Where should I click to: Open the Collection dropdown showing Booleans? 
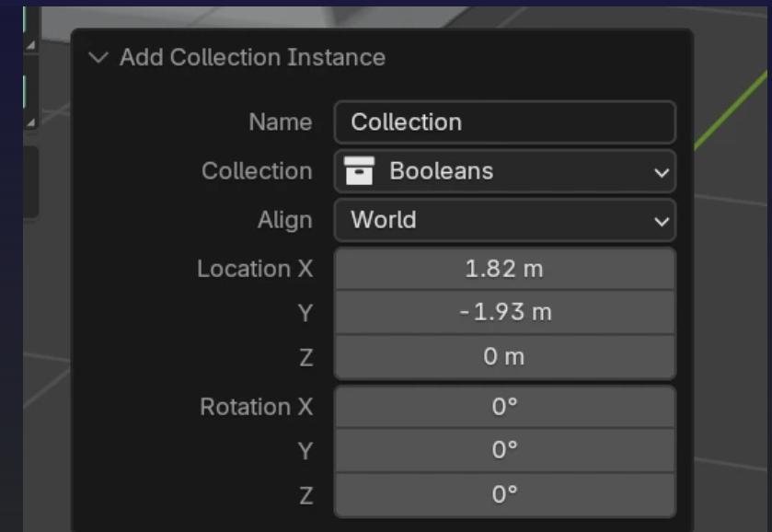[x=504, y=171]
